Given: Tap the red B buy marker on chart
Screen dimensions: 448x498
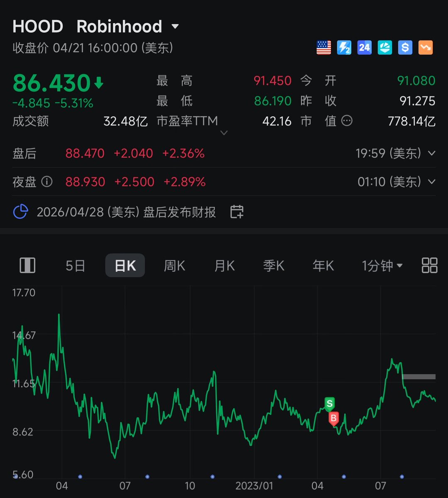Looking at the screenshot, I should 333,419.
